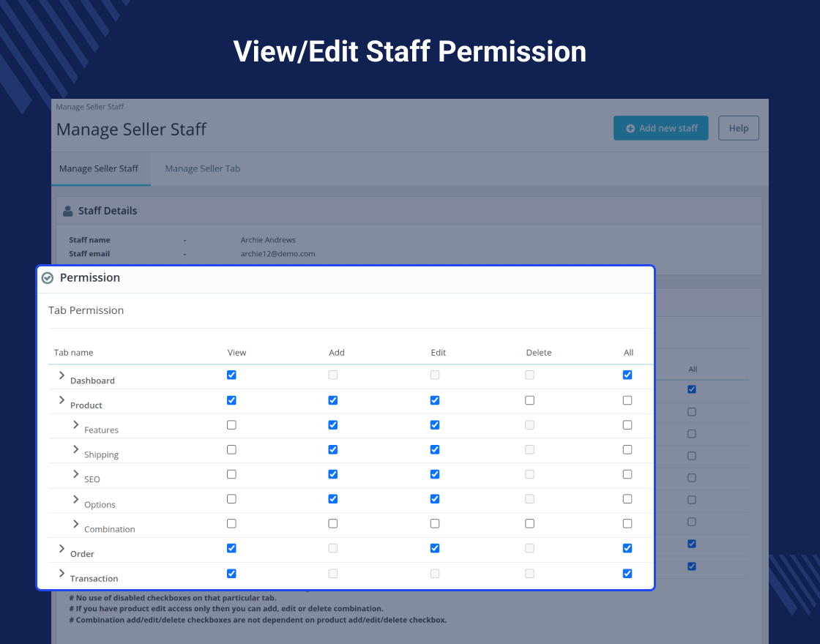
Task: Enable Combination Edit permission
Action: [435, 523]
